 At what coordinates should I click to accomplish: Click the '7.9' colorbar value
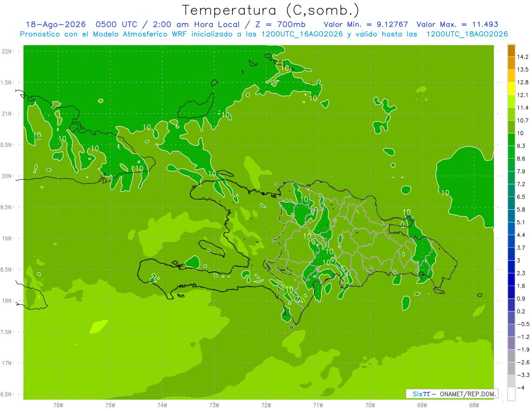pos(521,172)
